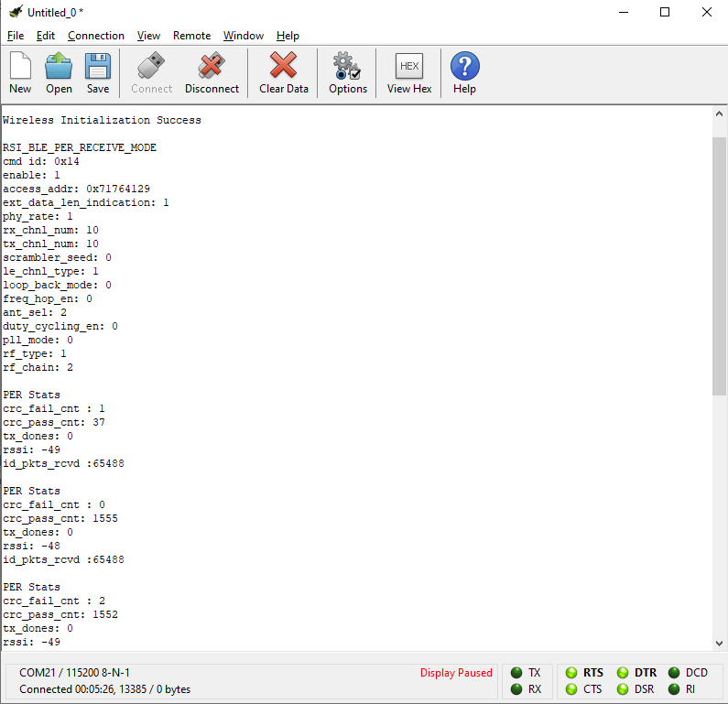Click the Help question mark icon
Screen dimensions: 728x704
pyautogui.click(x=464, y=73)
